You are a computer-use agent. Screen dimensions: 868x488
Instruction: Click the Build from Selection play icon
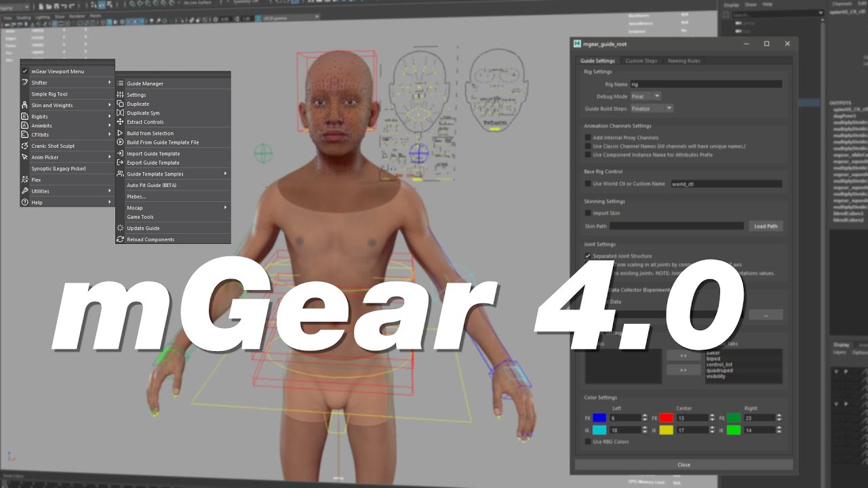121,133
